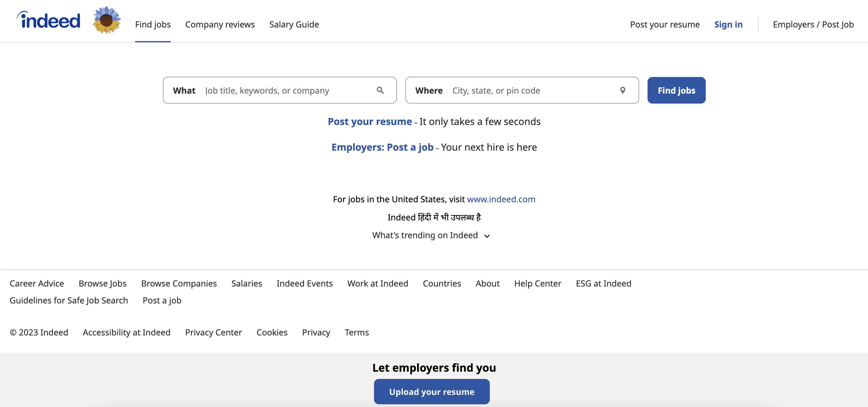Open Company reviews in the navigation
Viewport: 868px width, 407px height.
click(220, 24)
